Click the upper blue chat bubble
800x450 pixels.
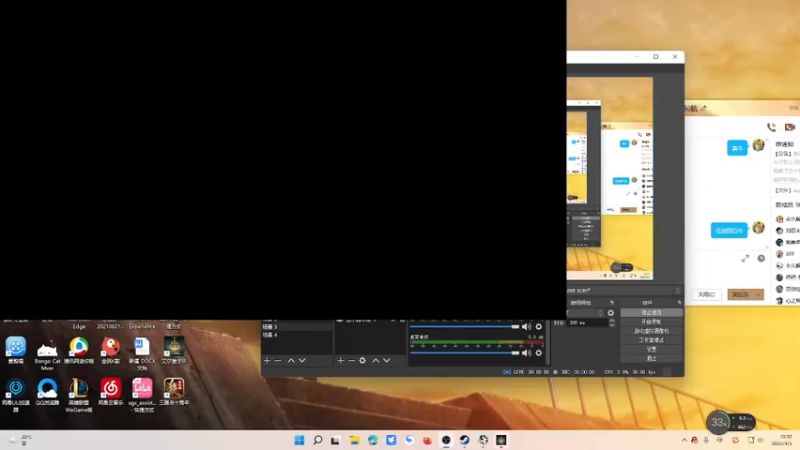[737, 148]
